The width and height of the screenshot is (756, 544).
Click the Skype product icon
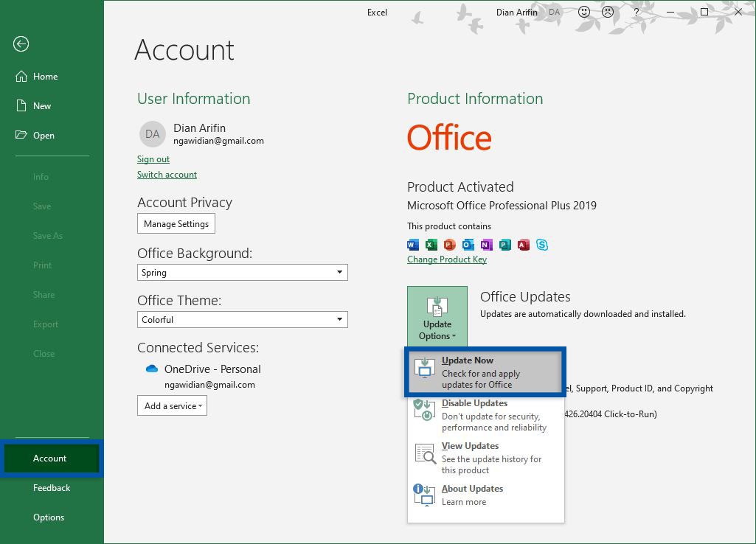[x=542, y=244]
